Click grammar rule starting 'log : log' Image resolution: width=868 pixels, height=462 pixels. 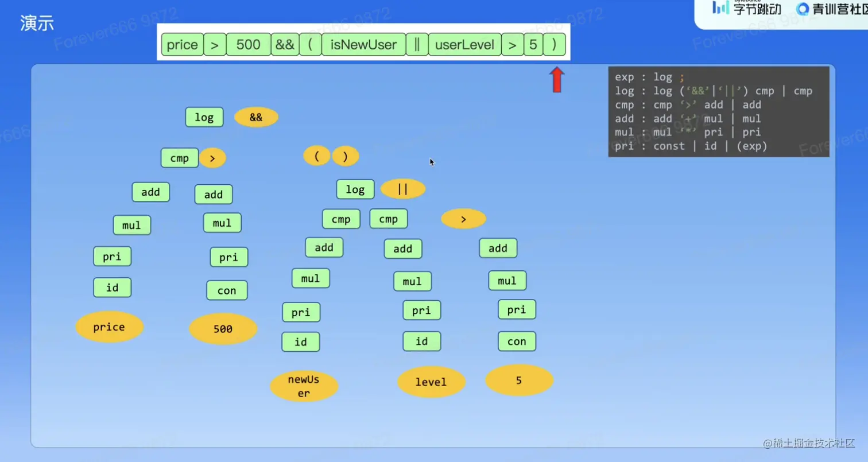(x=714, y=91)
